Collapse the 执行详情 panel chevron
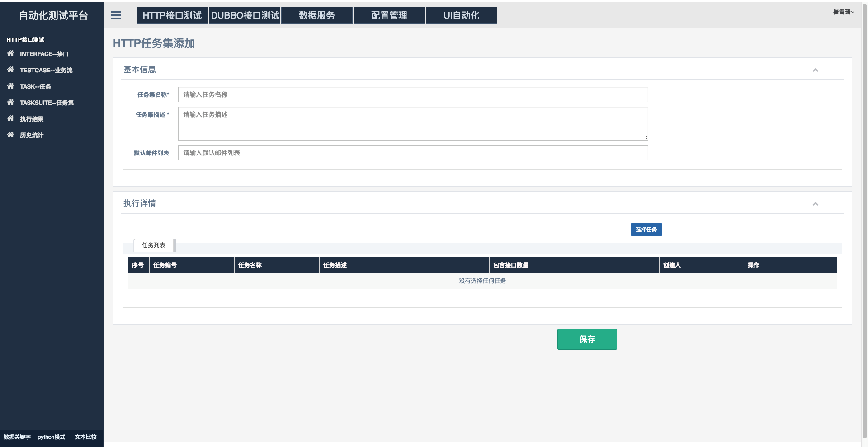Screen dimensions: 868x447 816,204
